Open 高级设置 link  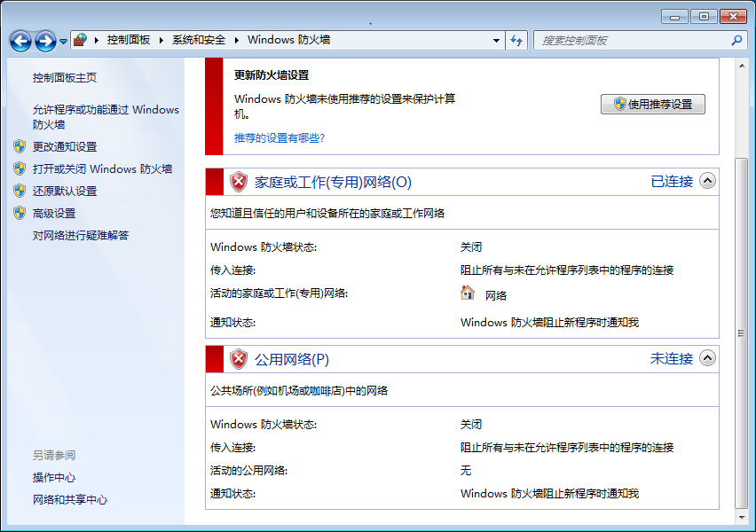(x=54, y=213)
